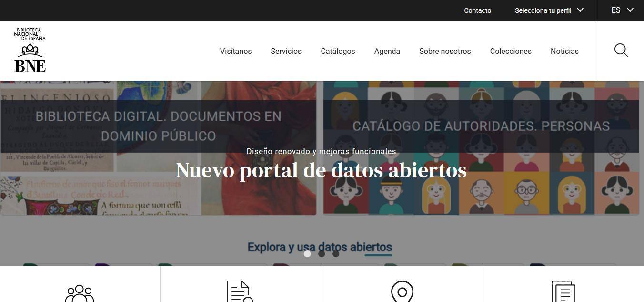Click the third carousel navigation dot
Screen dimensions: 644x302
click(x=336, y=254)
